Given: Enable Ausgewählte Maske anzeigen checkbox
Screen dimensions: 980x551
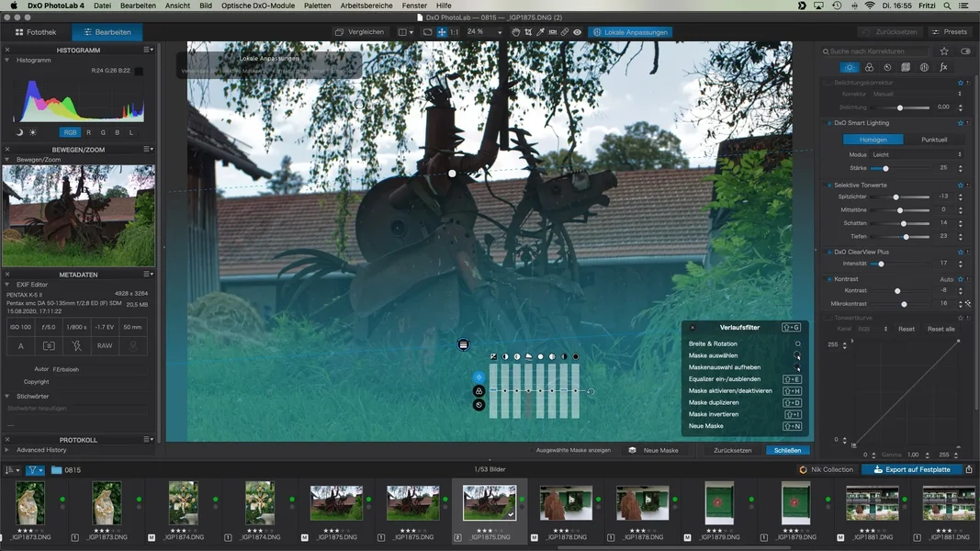Looking at the screenshot, I should coord(532,450).
